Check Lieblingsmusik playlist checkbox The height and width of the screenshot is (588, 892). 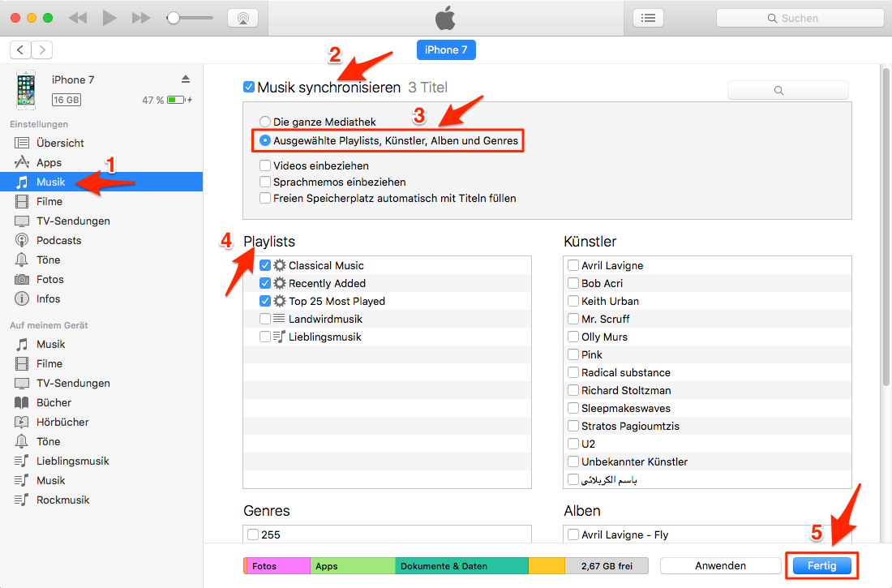click(x=264, y=337)
